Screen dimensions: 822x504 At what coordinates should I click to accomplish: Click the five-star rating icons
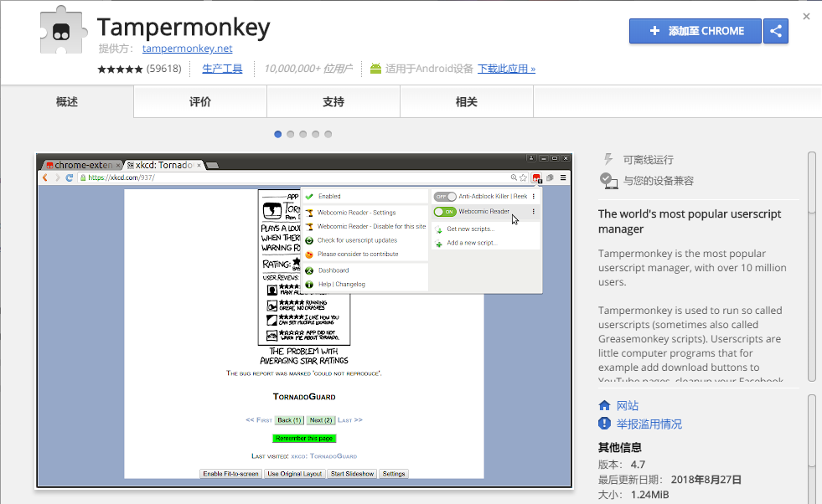pyautogui.click(x=120, y=69)
